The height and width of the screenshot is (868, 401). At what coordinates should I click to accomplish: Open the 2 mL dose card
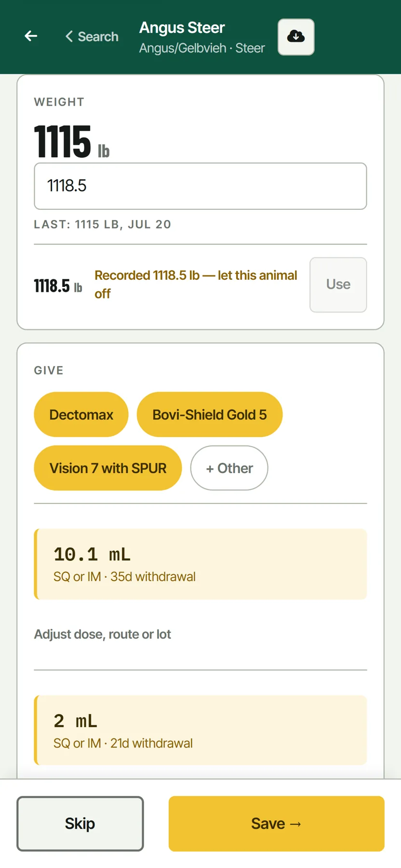pos(200,730)
